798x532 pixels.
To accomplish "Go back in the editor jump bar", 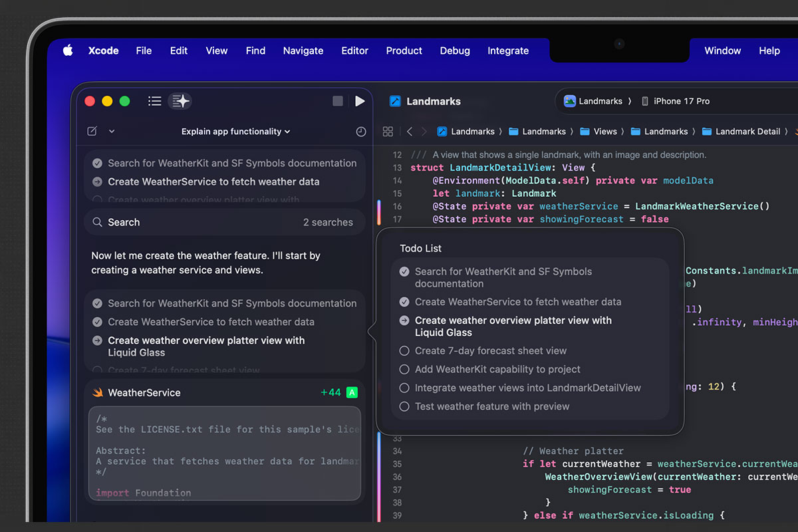I will [410, 132].
